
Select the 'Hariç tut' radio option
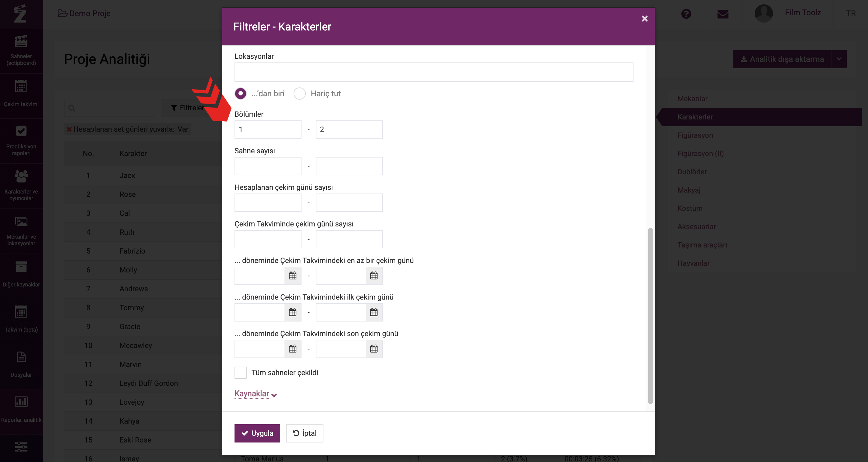300,94
